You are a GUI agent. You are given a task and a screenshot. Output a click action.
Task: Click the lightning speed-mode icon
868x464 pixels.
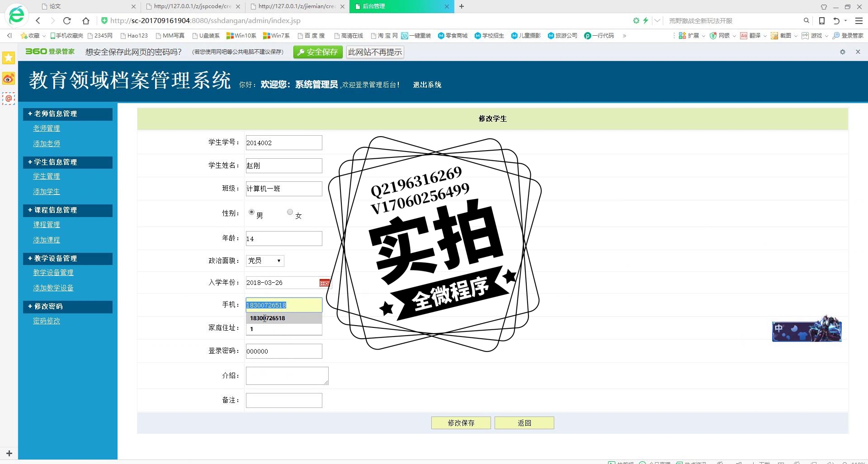coord(646,20)
